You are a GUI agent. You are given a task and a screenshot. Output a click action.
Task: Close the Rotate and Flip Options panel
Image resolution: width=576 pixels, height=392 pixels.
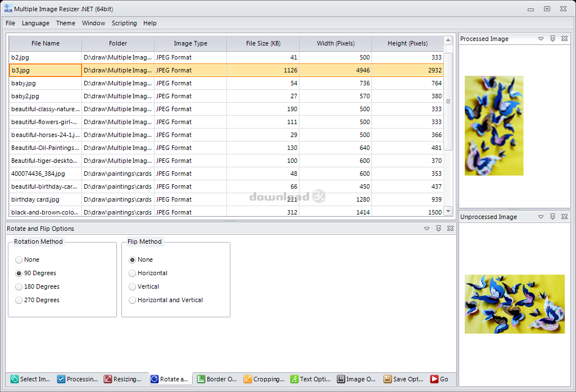coord(450,229)
